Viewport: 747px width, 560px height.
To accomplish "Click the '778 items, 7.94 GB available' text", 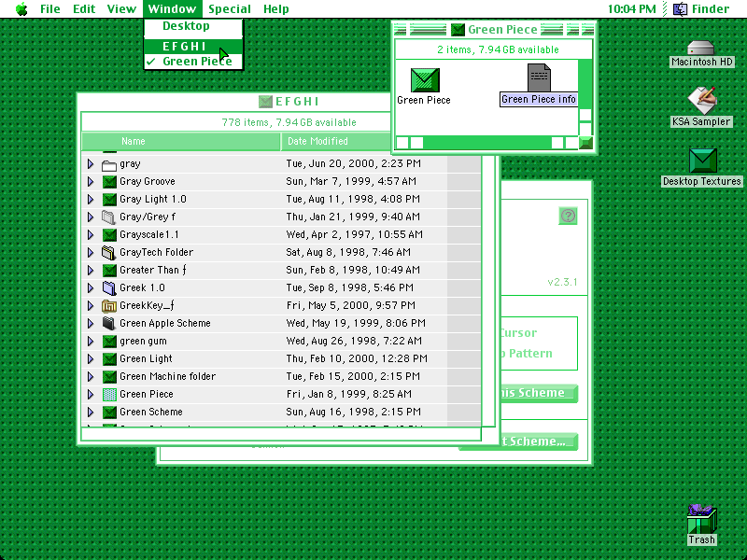I will [289, 122].
